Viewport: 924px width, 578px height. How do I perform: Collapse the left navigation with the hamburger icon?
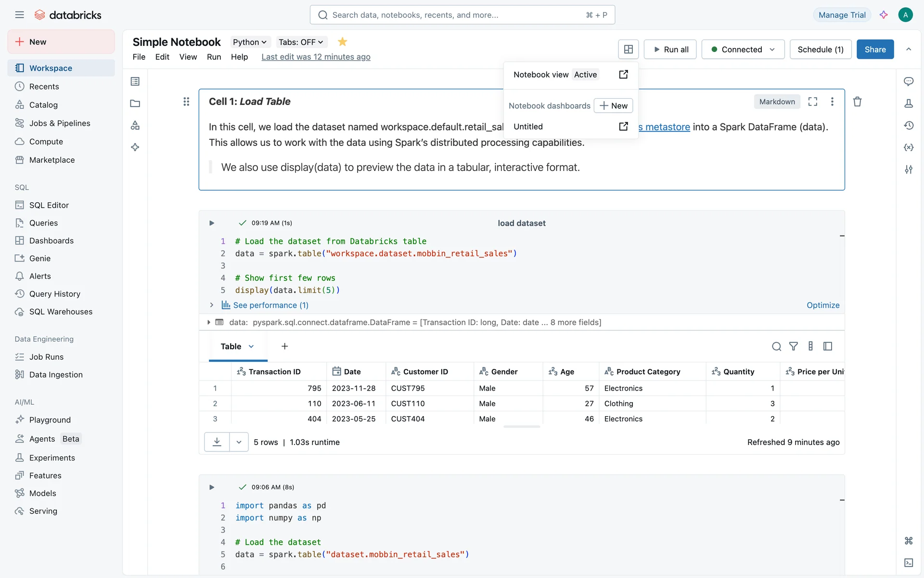19,15
